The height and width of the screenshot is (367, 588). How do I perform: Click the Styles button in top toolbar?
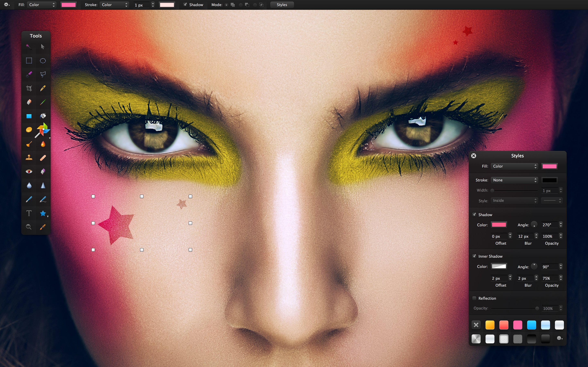coord(282,5)
